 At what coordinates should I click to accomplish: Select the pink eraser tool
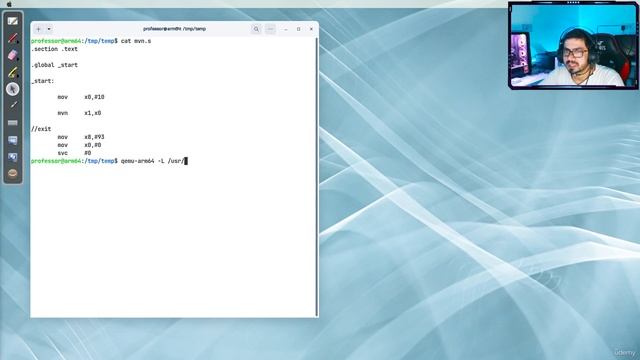[13, 55]
